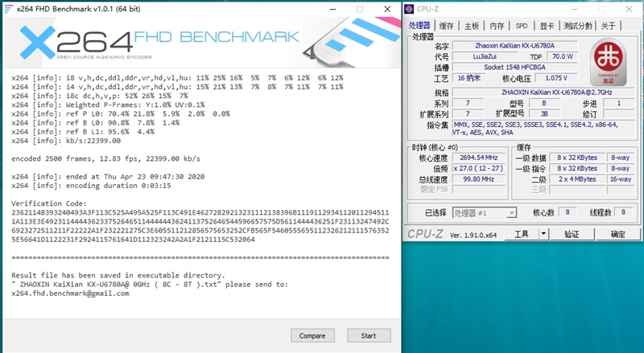Click the specification ZHAOXIN KaiXian KX-U6780A@2.7GHz
644x353 pixels.
tap(545, 92)
